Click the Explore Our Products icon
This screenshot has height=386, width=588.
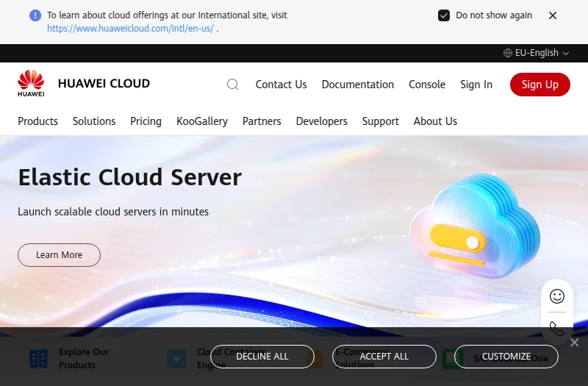tap(39, 359)
